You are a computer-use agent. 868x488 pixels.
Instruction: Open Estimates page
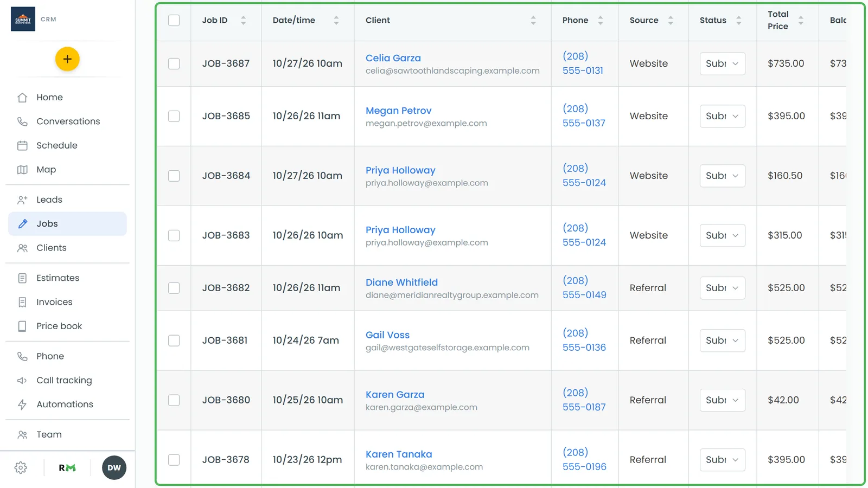point(67,278)
